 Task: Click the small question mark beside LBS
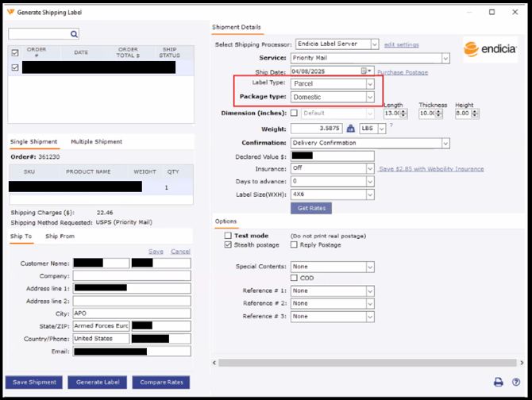point(391,125)
